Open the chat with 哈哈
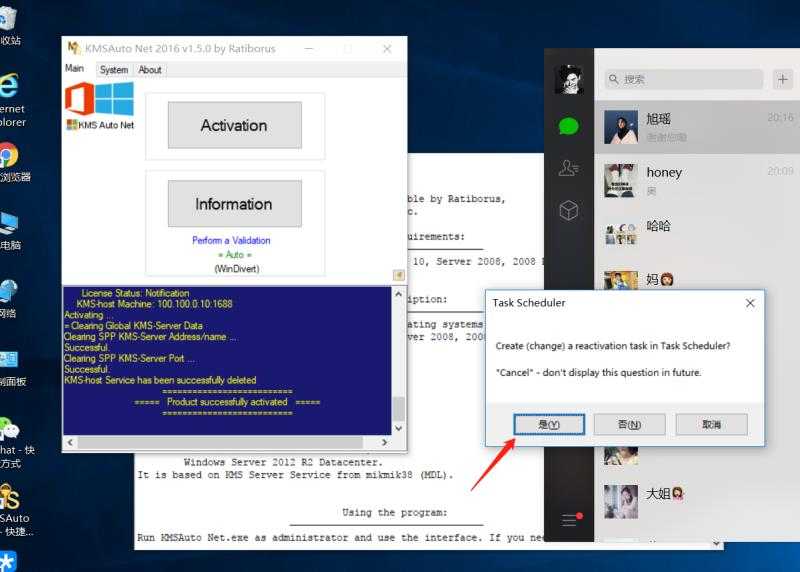 (x=697, y=234)
